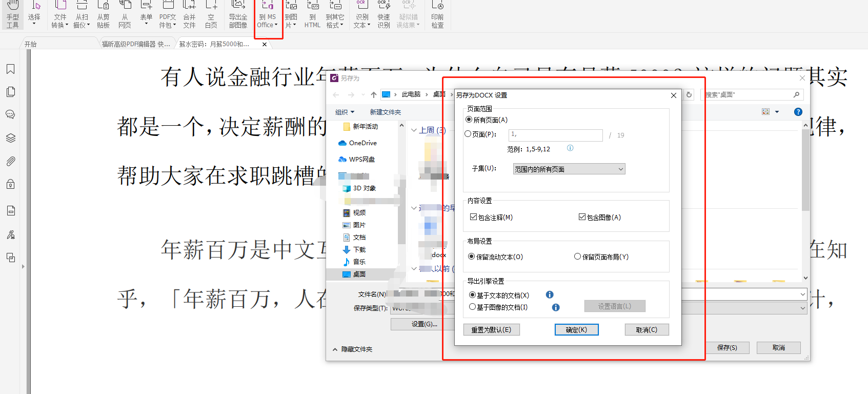Cancel the DOCX settings dialog (取消(C))
The width and height of the screenshot is (868, 394).
tap(647, 330)
